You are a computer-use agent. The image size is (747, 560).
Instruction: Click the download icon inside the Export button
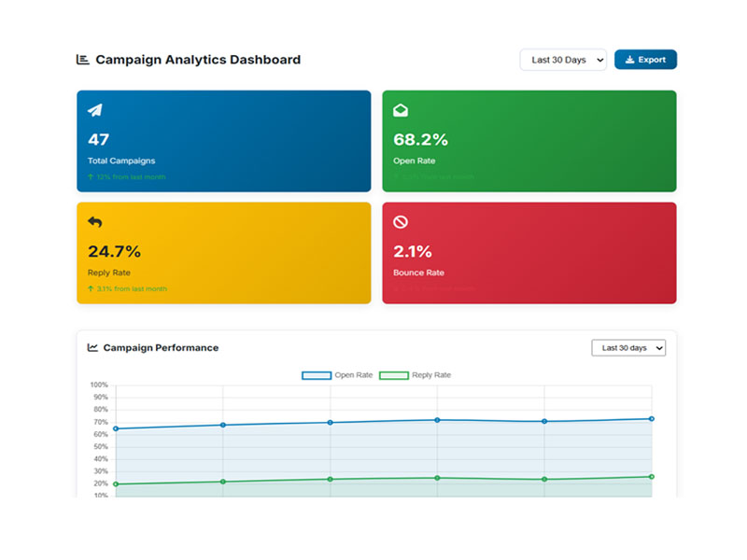[x=628, y=59]
